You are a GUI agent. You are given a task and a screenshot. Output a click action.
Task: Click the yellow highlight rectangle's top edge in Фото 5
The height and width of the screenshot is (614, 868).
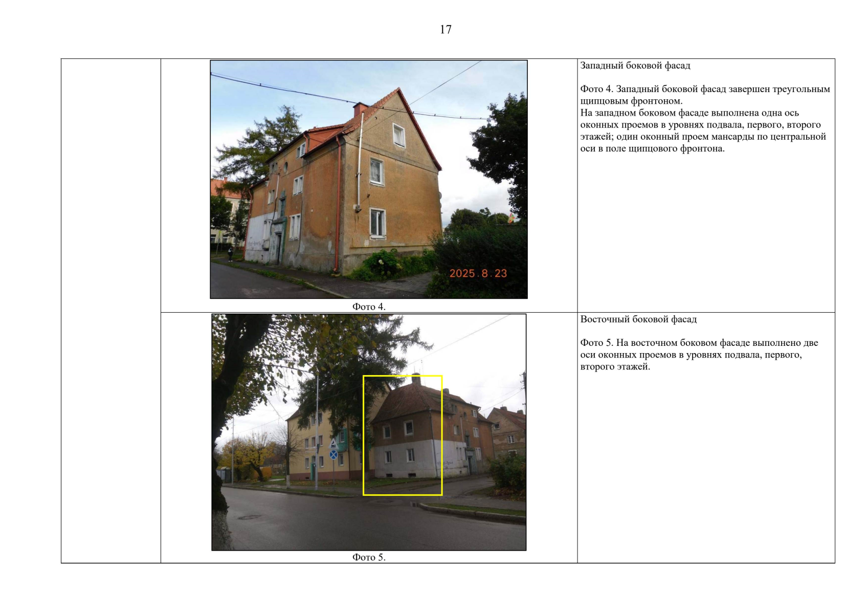click(403, 376)
